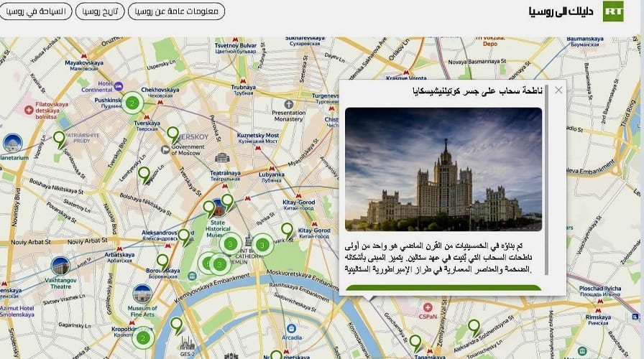644x359 pixels.
Task: Click the green button under popup text
Action: click(443, 288)
